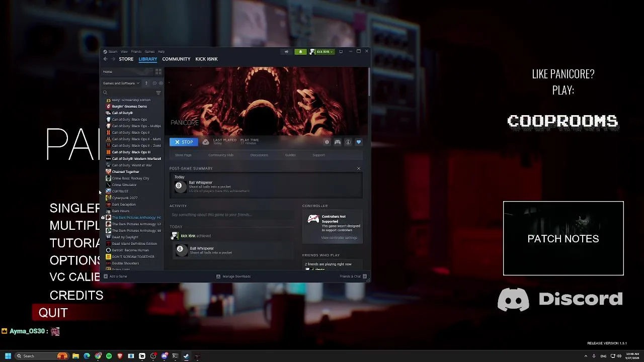The height and width of the screenshot is (362, 644).
Task: Click the blue STOP button for Panicore
Action: (x=184, y=142)
